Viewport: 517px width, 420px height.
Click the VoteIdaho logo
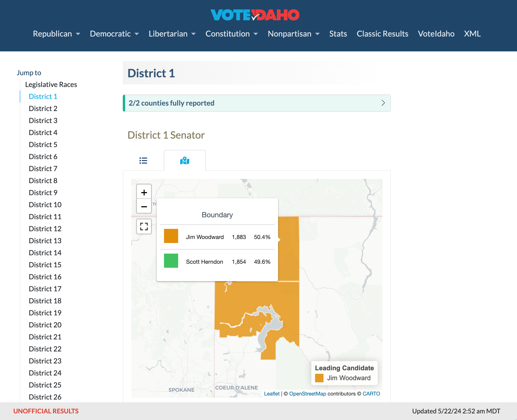point(255,15)
